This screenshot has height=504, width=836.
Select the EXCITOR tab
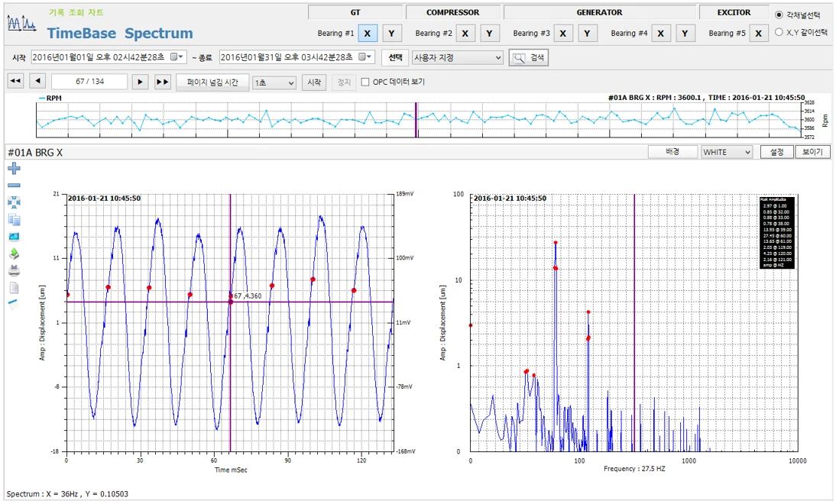(x=734, y=12)
